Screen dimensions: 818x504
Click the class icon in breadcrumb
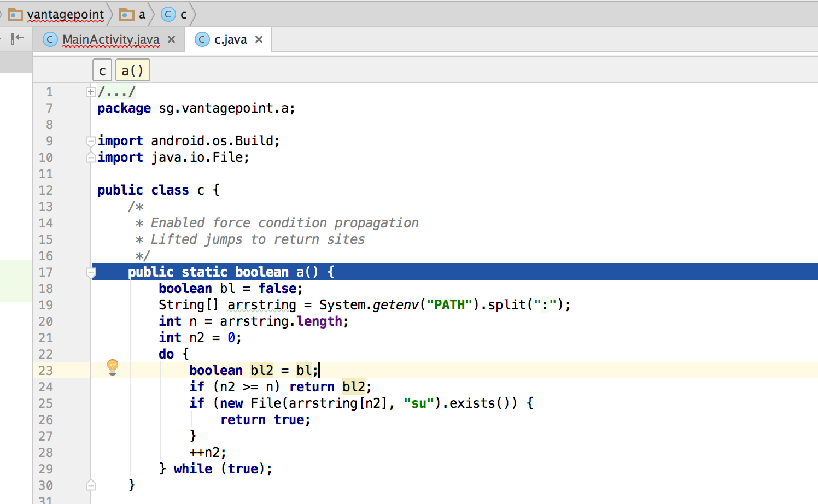[x=168, y=14]
